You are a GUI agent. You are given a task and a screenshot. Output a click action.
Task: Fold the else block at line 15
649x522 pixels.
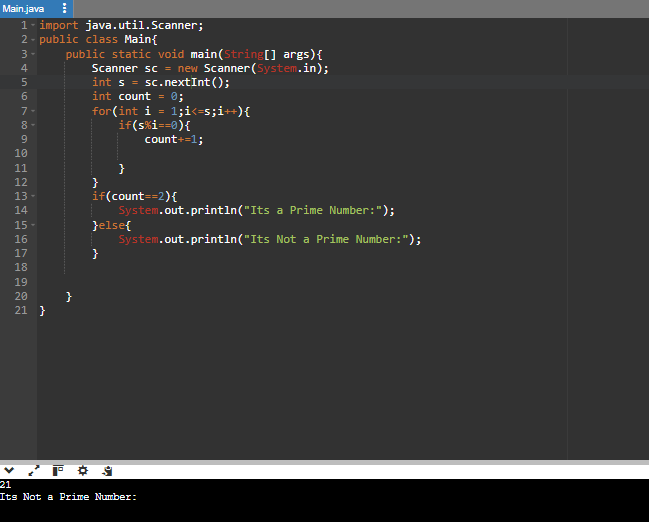point(33,225)
